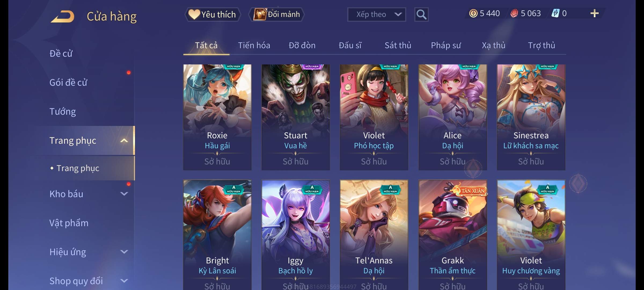Image resolution: width=644 pixels, height=290 pixels.
Task: Collapse the Trang phục sidebar section
Action: (x=124, y=140)
